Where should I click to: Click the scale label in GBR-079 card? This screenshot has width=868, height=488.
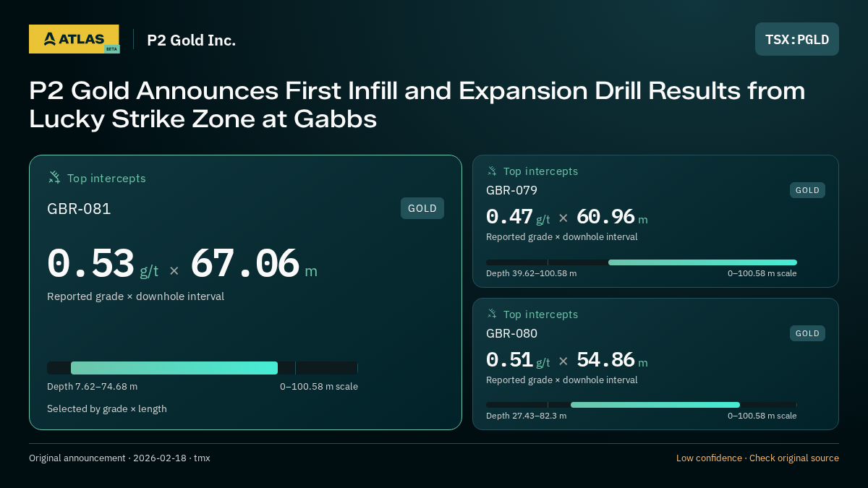pos(762,273)
